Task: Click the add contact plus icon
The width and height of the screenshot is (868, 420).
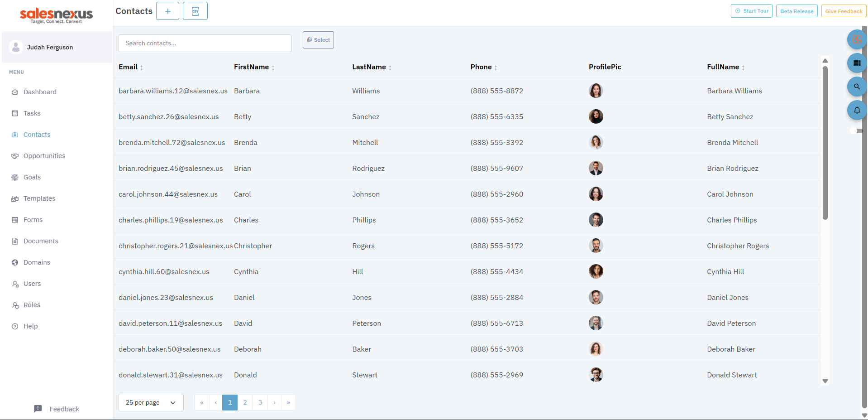Action: click(167, 11)
